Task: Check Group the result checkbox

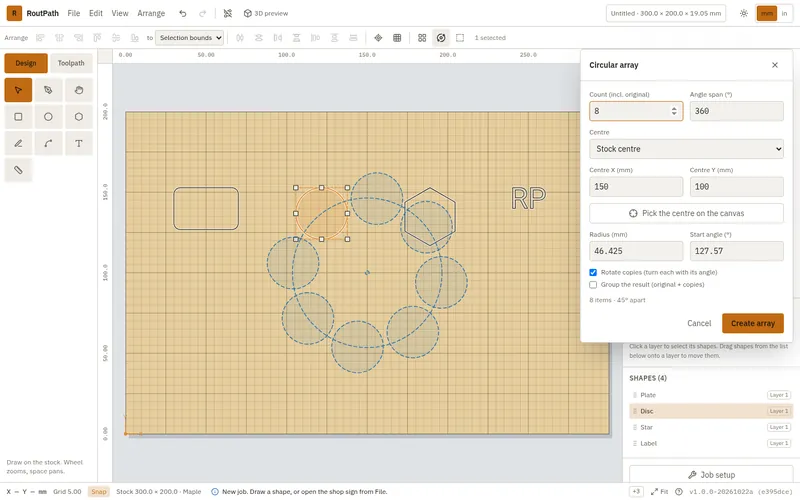Action: click(x=593, y=285)
